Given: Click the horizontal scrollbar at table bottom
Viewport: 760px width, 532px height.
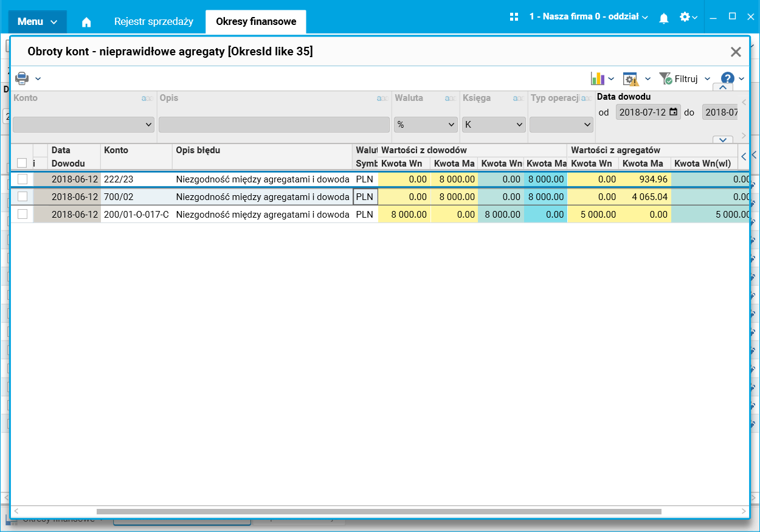Looking at the screenshot, I should [x=378, y=511].
